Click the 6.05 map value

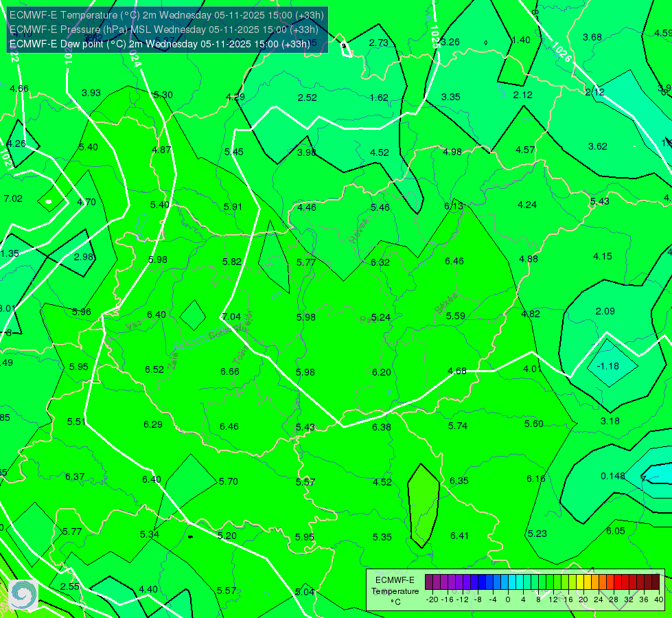click(616, 531)
